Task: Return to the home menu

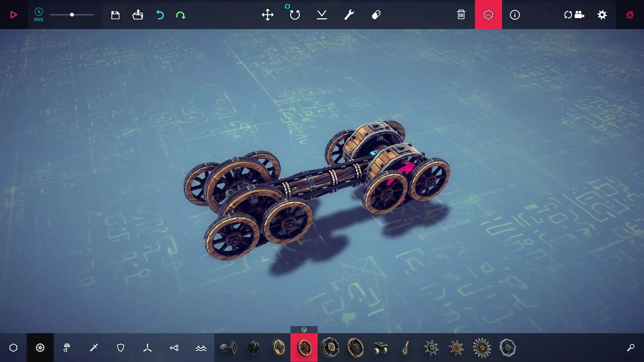Action: pos(630,15)
